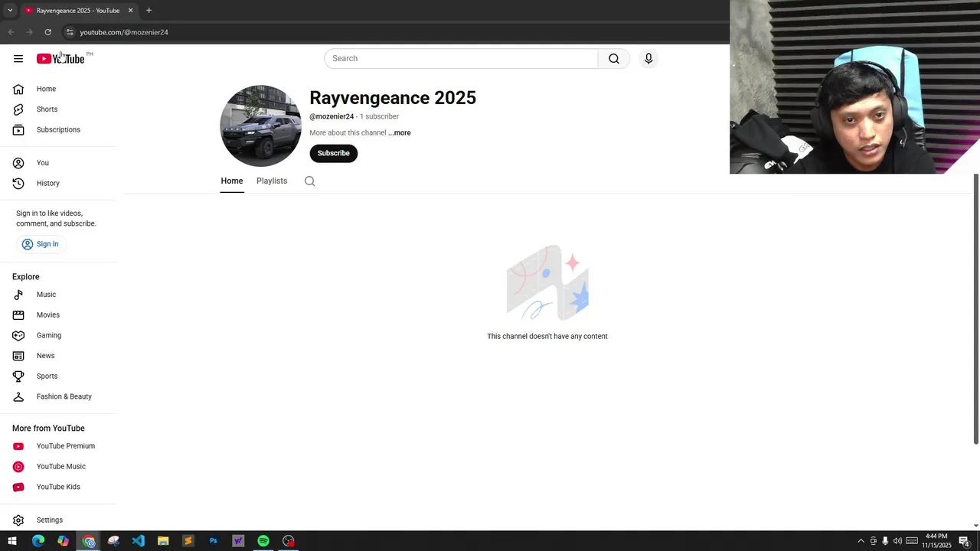This screenshot has height=551, width=980.
Task: Click the search text field
Action: [461, 59]
